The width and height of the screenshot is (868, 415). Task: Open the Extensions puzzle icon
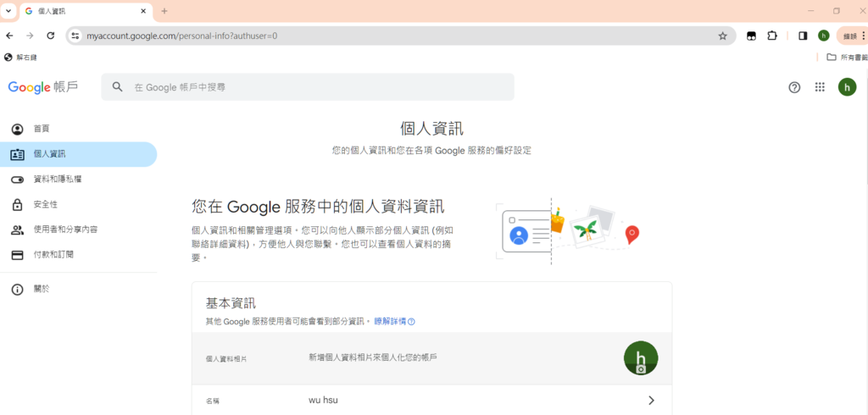point(772,36)
